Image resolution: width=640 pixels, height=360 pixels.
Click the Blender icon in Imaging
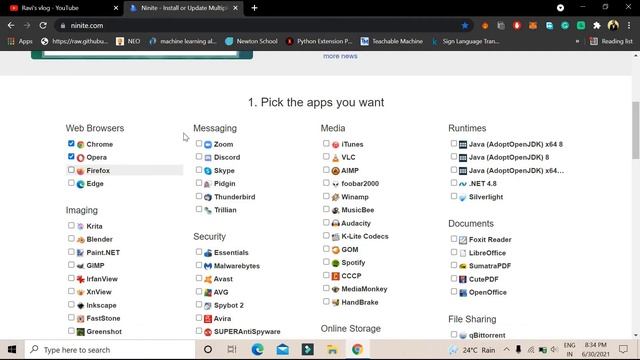pyautogui.click(x=81, y=240)
